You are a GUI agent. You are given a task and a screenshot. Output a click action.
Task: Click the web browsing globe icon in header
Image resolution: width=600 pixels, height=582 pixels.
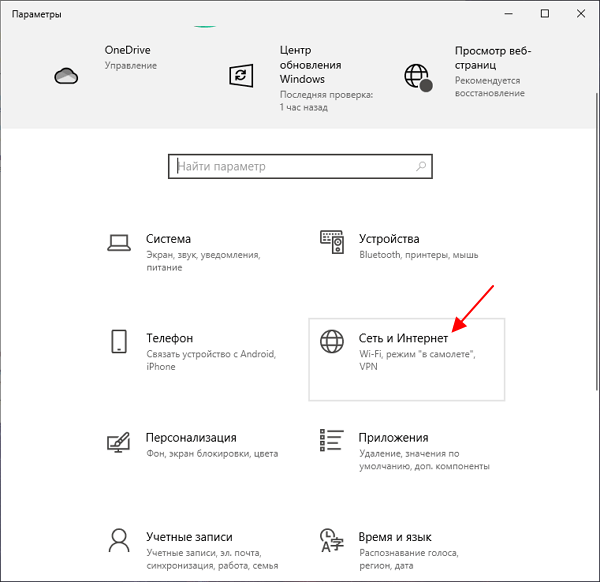[416, 76]
